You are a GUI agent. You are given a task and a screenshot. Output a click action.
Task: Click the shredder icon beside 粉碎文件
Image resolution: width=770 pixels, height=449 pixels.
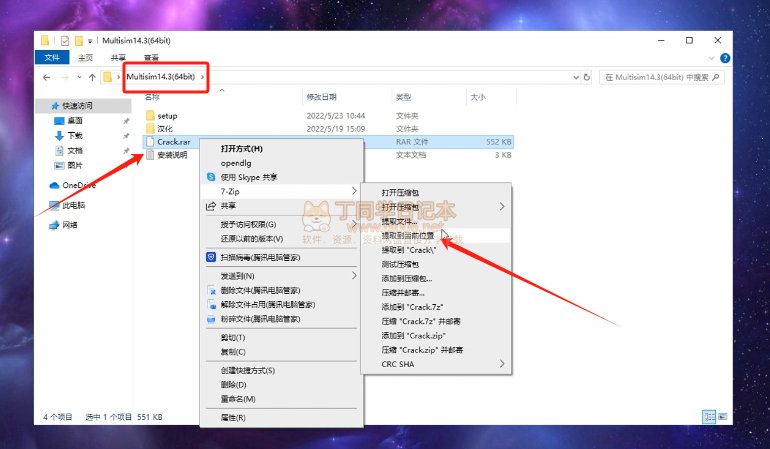[x=211, y=319]
